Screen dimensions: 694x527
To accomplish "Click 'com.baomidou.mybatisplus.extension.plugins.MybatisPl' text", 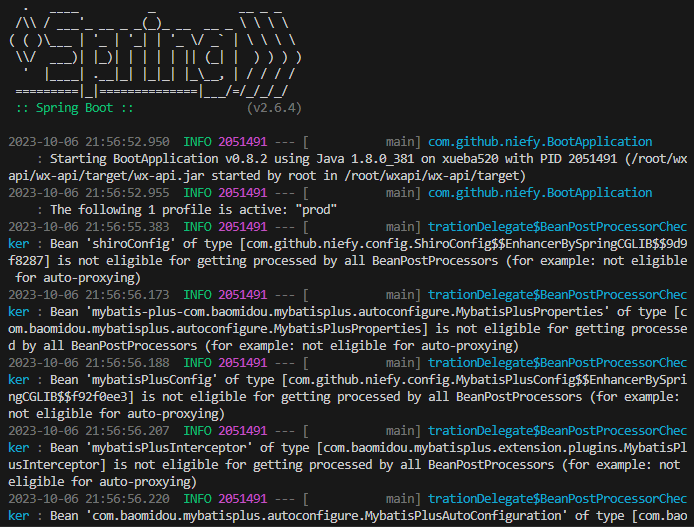I will tap(505, 448).
